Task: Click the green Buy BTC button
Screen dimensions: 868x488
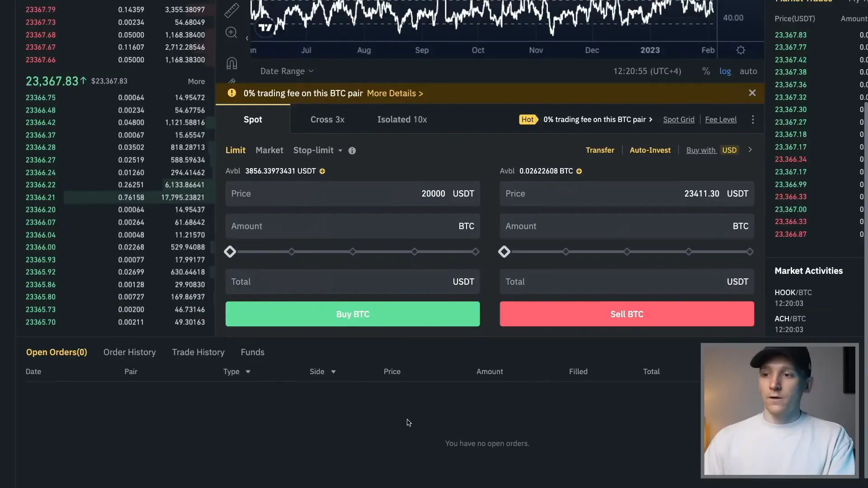Action: point(353,314)
